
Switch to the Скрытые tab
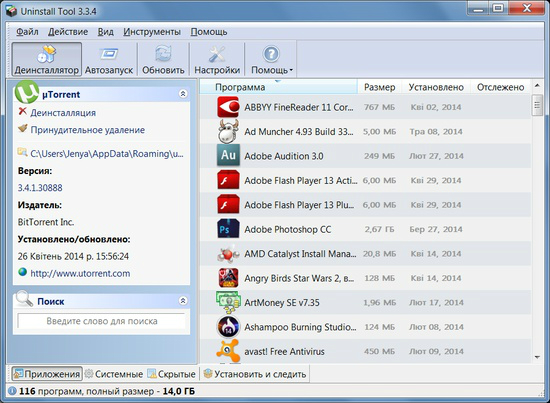click(x=172, y=374)
